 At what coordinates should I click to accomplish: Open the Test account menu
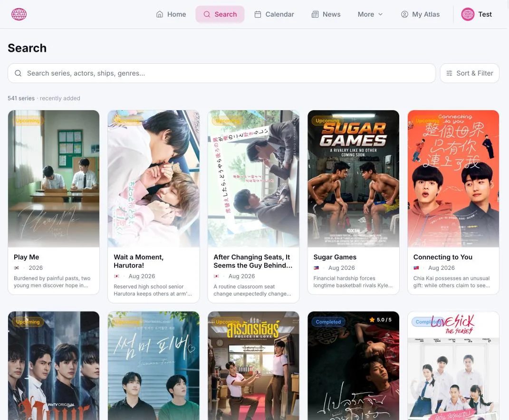pos(477,14)
